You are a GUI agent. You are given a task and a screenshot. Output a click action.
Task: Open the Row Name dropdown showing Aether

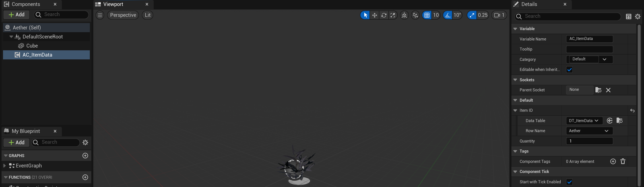point(589,131)
